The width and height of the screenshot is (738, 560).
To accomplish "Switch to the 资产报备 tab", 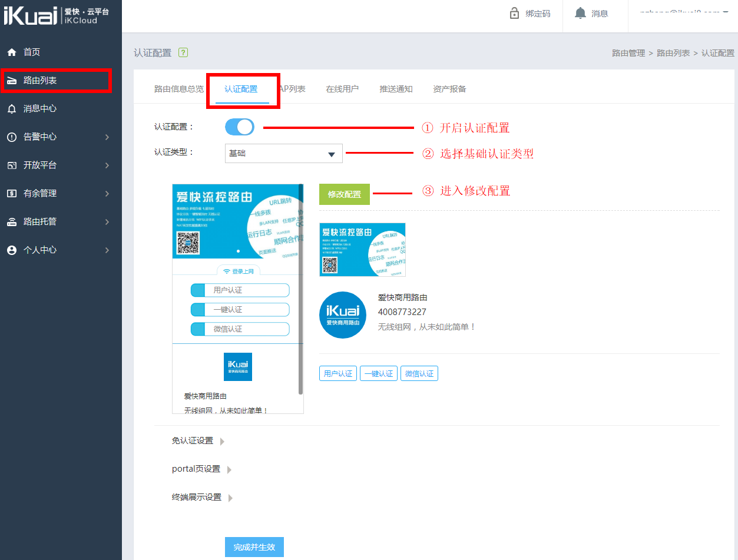I will click(x=449, y=89).
